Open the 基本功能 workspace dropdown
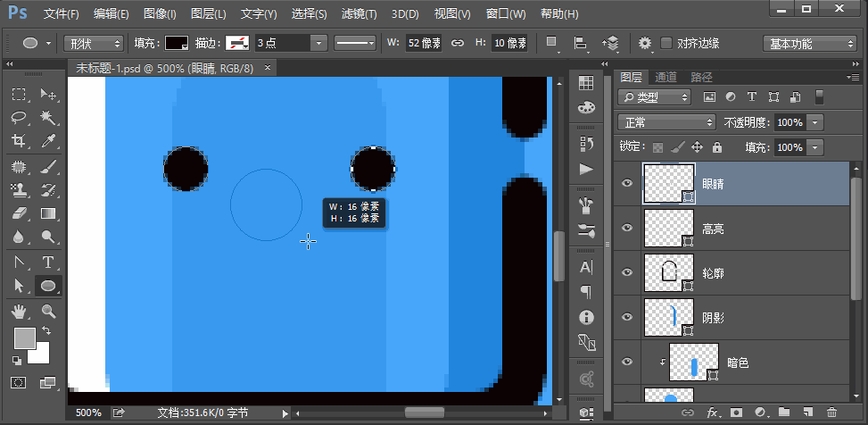 (810, 43)
